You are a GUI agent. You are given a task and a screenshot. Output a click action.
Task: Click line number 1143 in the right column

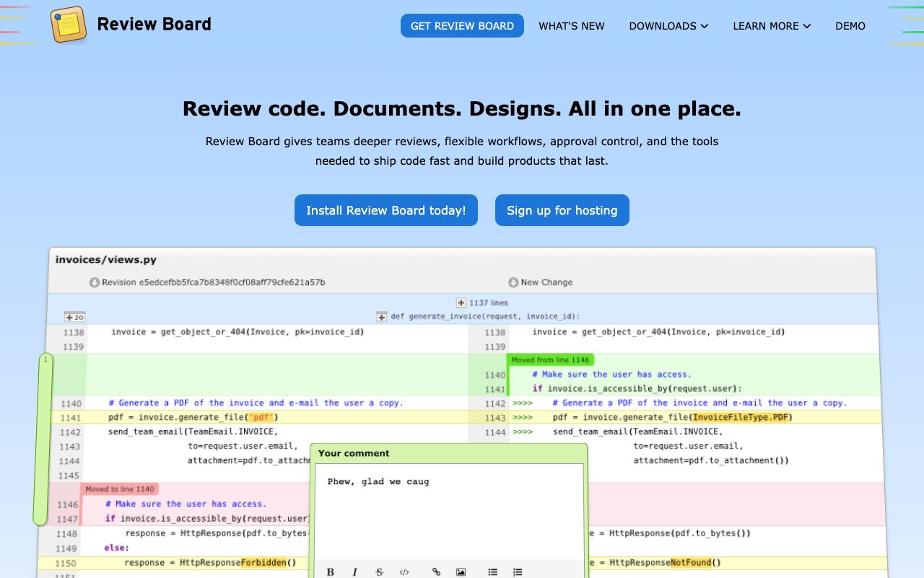[x=495, y=418]
